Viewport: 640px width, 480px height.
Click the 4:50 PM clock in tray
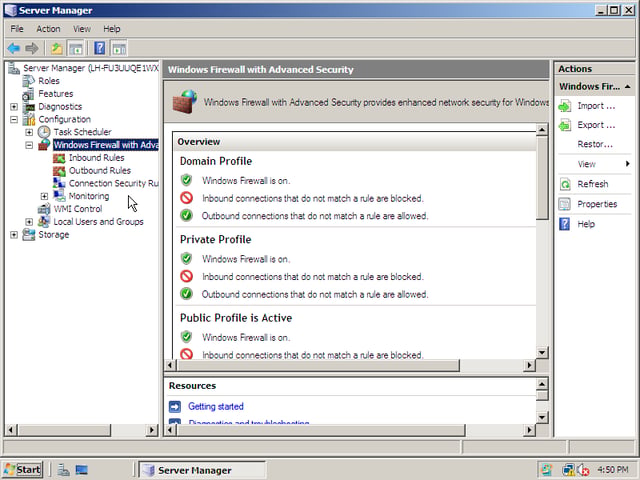(x=612, y=470)
